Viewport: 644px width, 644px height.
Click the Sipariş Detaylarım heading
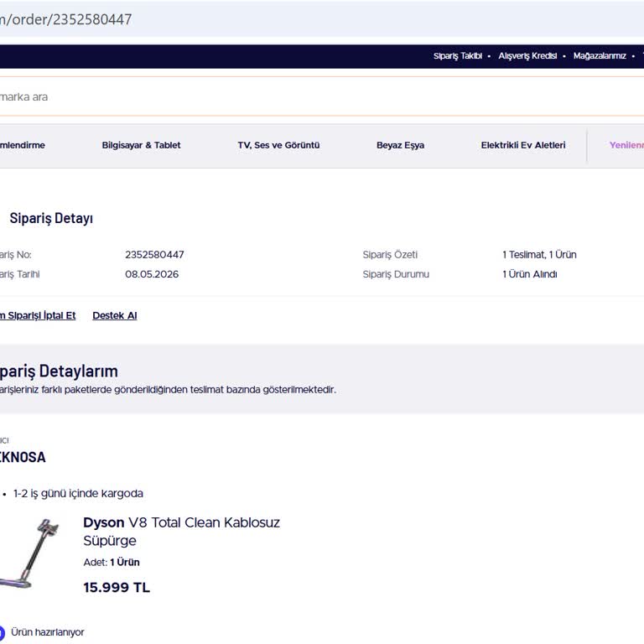pyautogui.click(x=59, y=371)
